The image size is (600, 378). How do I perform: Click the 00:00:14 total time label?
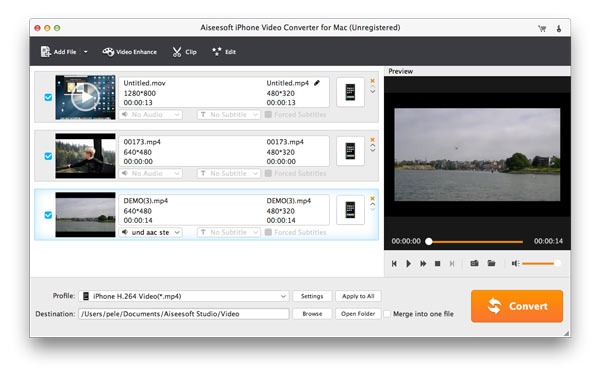coord(548,241)
